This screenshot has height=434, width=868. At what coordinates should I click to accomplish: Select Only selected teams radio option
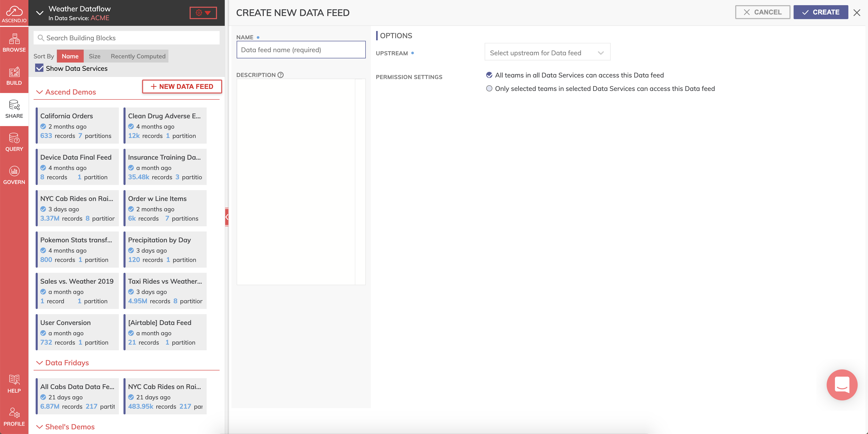489,88
